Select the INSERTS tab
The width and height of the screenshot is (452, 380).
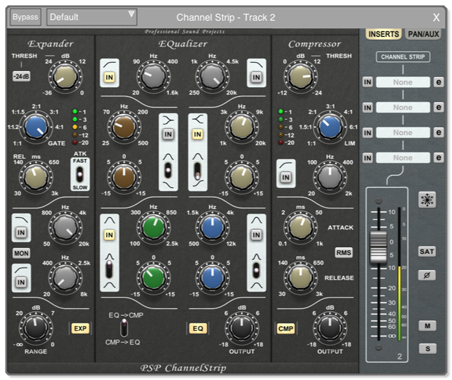(x=384, y=34)
